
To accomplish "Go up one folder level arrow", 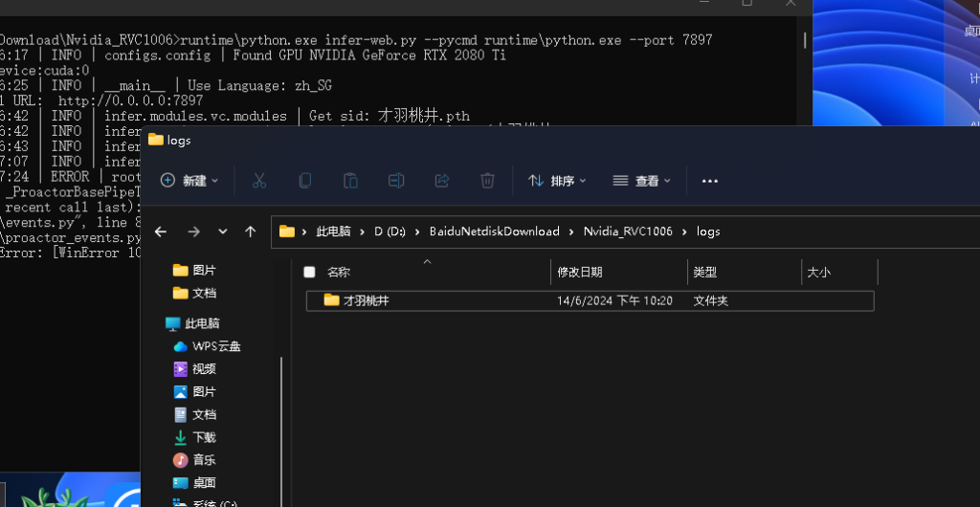I will pyautogui.click(x=251, y=231).
